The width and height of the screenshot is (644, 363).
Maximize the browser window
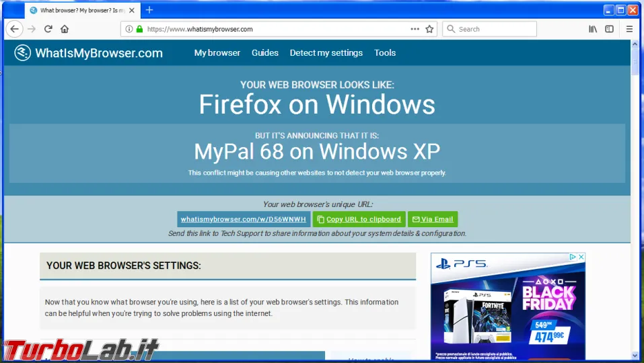click(621, 10)
